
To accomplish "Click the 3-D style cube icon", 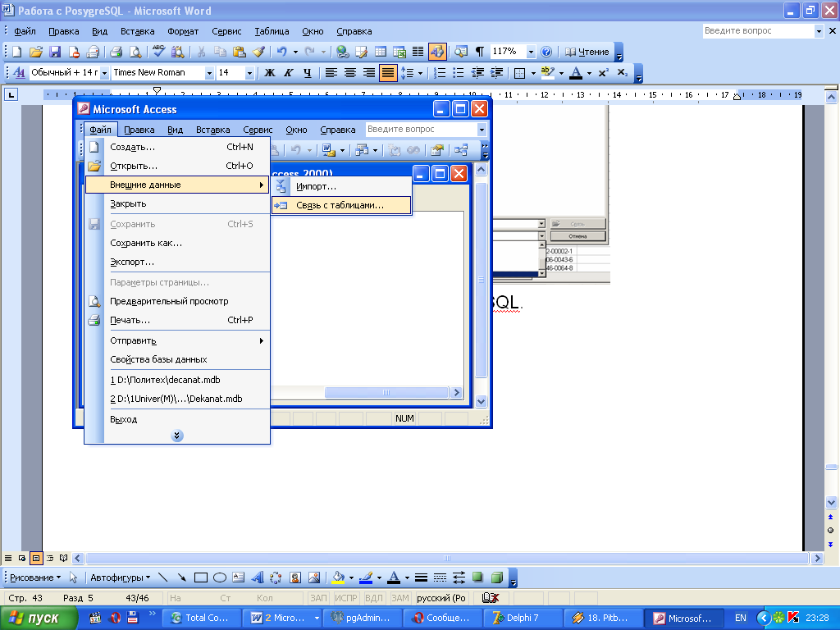I will [497, 577].
